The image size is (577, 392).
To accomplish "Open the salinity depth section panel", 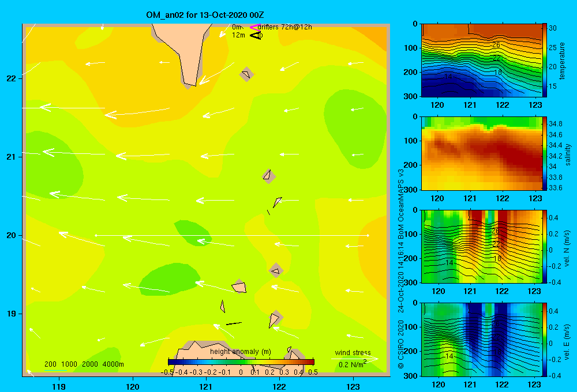I will click(x=482, y=153).
